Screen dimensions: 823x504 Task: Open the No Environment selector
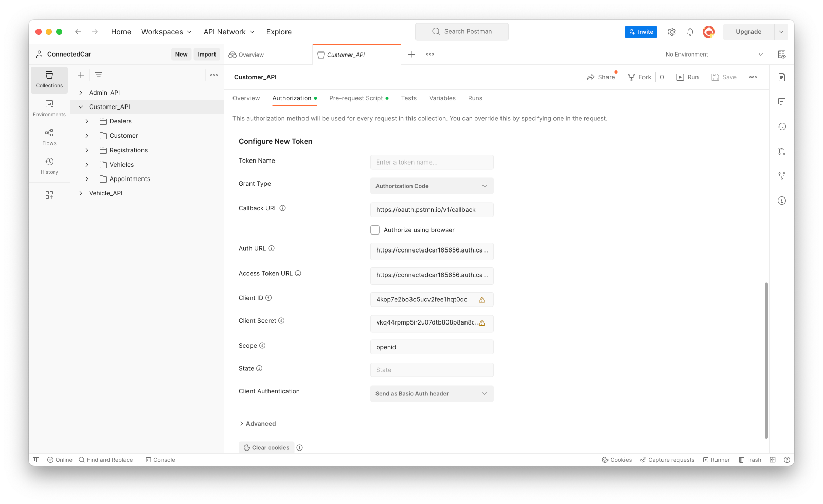click(713, 55)
